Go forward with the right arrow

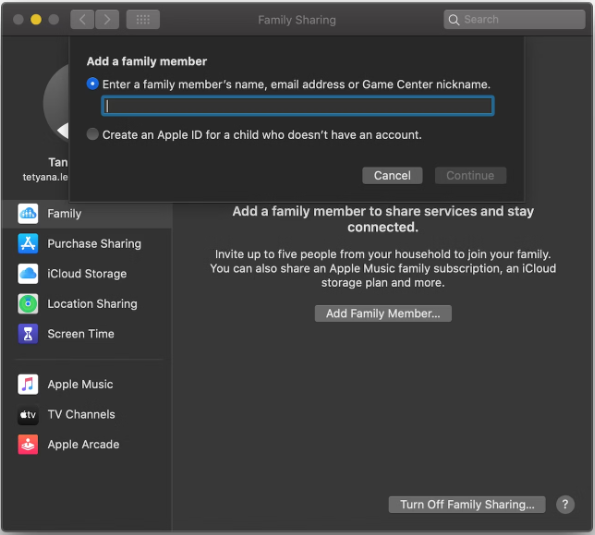(107, 19)
